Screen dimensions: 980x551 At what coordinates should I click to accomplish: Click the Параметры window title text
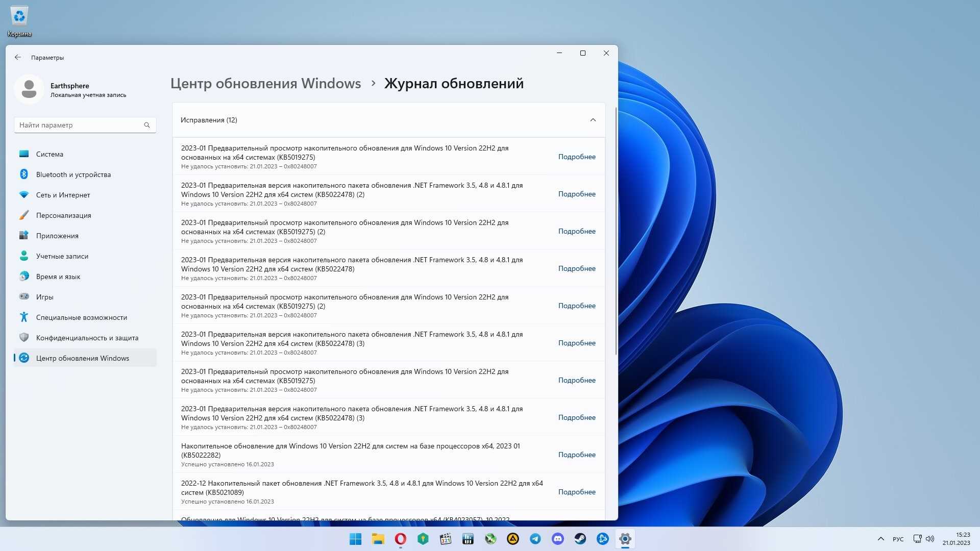click(x=47, y=58)
